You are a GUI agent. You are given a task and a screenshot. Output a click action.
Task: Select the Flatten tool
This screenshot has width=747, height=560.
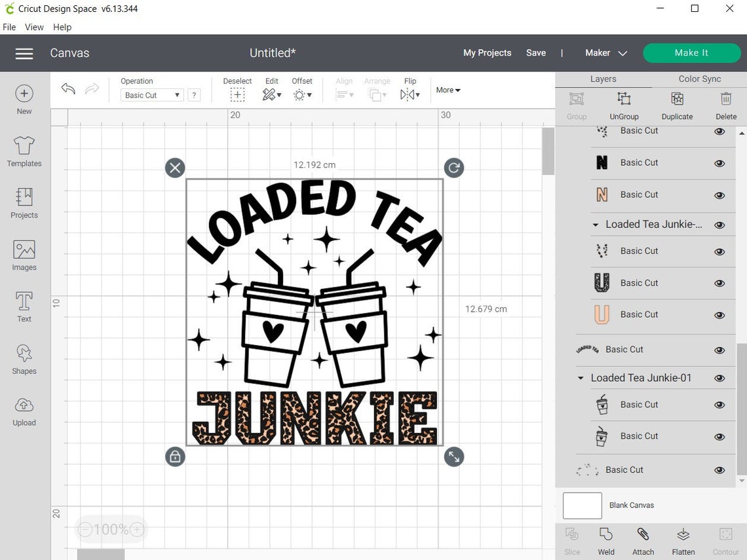coord(683,538)
